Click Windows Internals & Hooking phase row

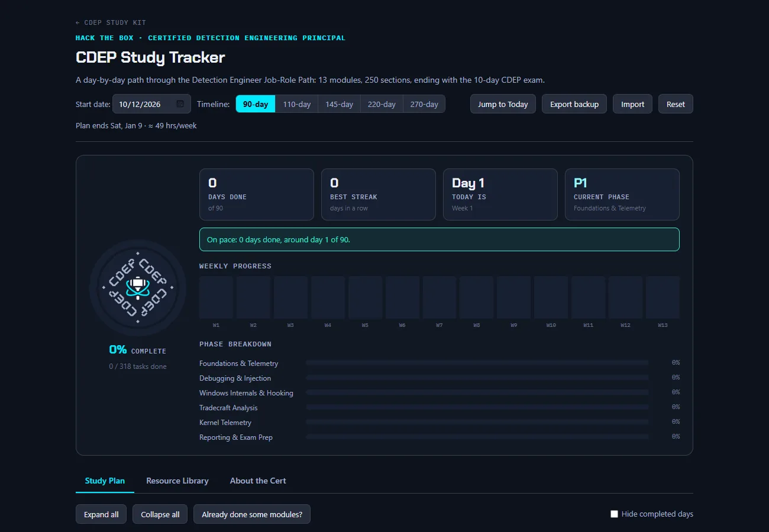(x=440, y=393)
